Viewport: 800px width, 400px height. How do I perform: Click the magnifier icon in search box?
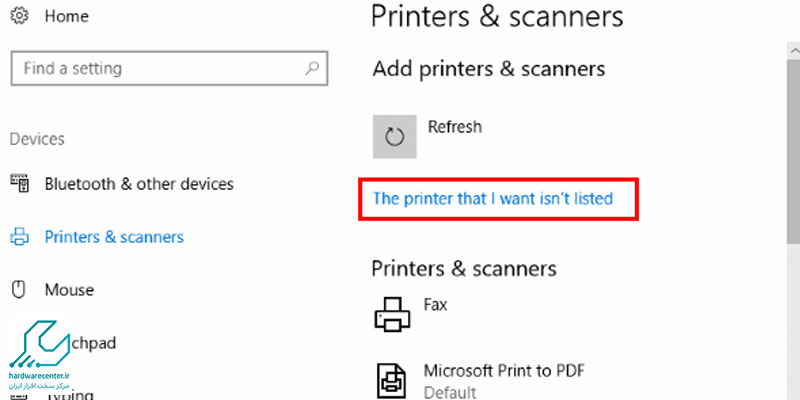click(x=312, y=68)
